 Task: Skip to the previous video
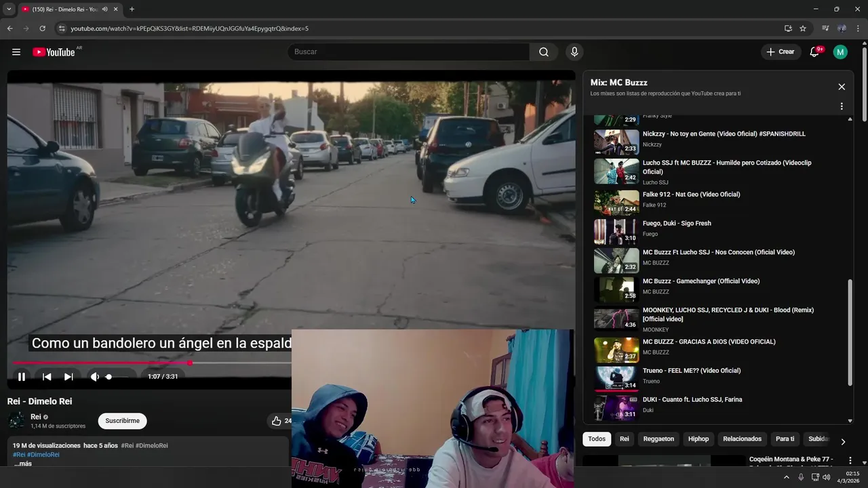pyautogui.click(x=47, y=377)
